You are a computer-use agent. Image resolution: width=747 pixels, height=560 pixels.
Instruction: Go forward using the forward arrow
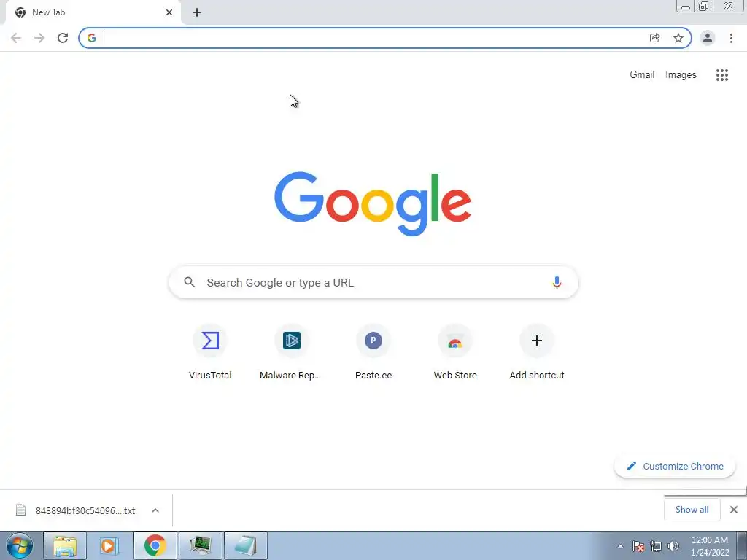39,38
